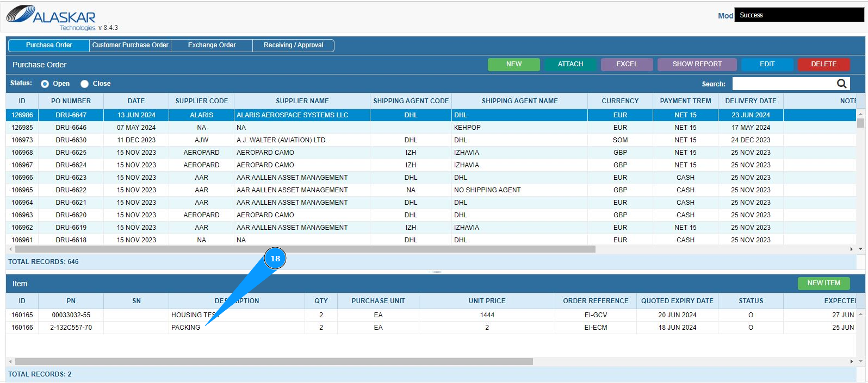Viewport: 868px width, 383px height.
Task: Sort by the DELIVERY DATE column header
Action: [x=751, y=101]
